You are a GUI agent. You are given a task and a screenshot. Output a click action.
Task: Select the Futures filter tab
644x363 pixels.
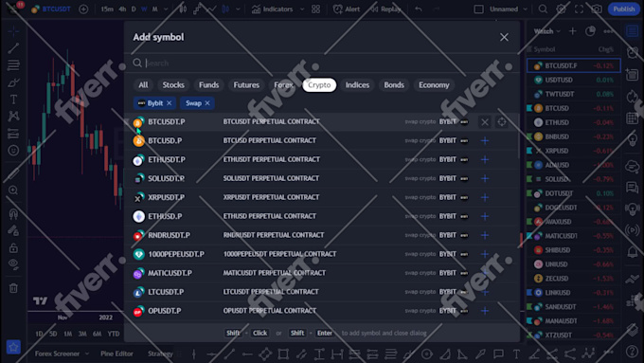pyautogui.click(x=246, y=85)
